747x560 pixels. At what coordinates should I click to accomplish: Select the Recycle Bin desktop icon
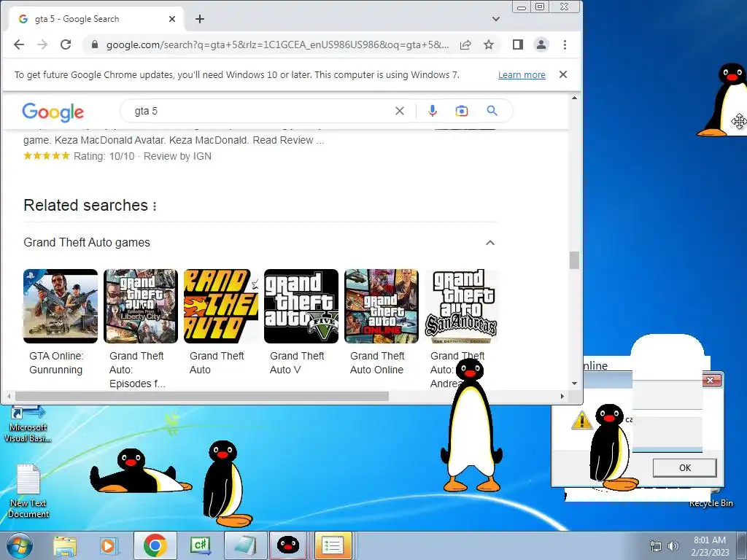[711, 503]
